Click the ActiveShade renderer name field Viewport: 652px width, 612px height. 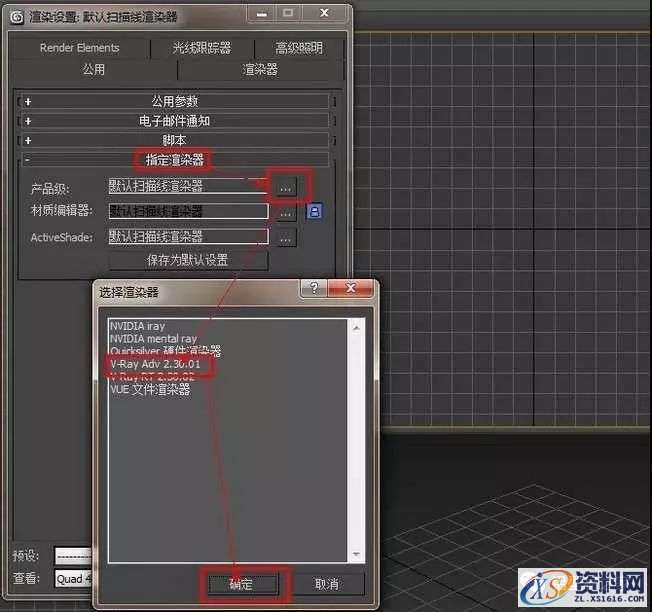pos(188,236)
